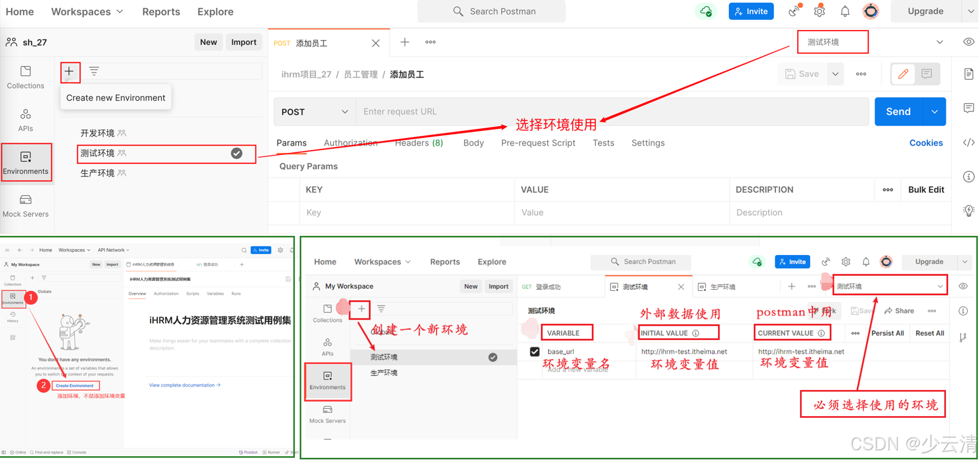980x461 pixels.
Task: Click Create Environment button in bottom-left window
Action: tap(75, 385)
